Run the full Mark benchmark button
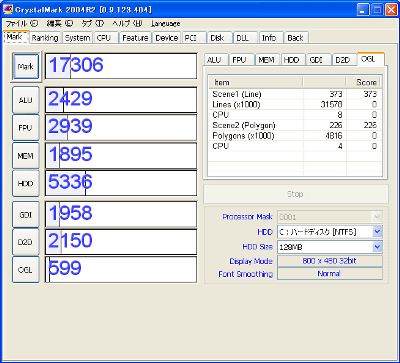Image resolution: width=400 pixels, height=363 pixels. click(x=26, y=67)
